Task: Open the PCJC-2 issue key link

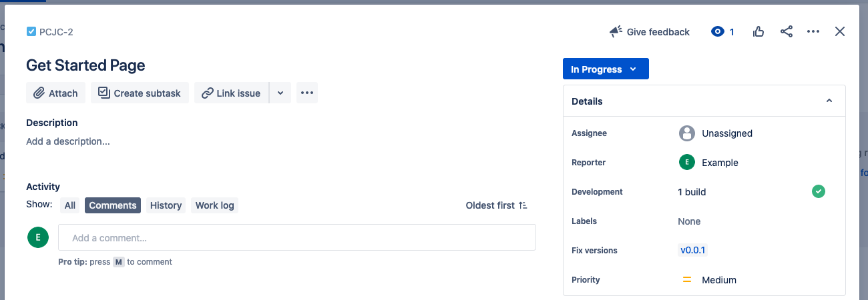Action: [56, 31]
